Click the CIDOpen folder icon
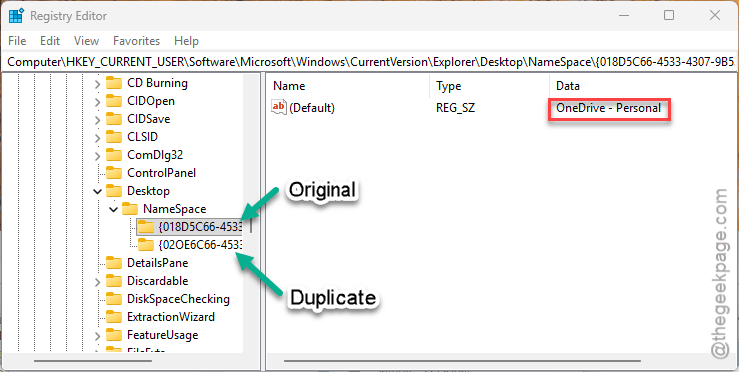This screenshot has height=372, width=739. [x=114, y=101]
